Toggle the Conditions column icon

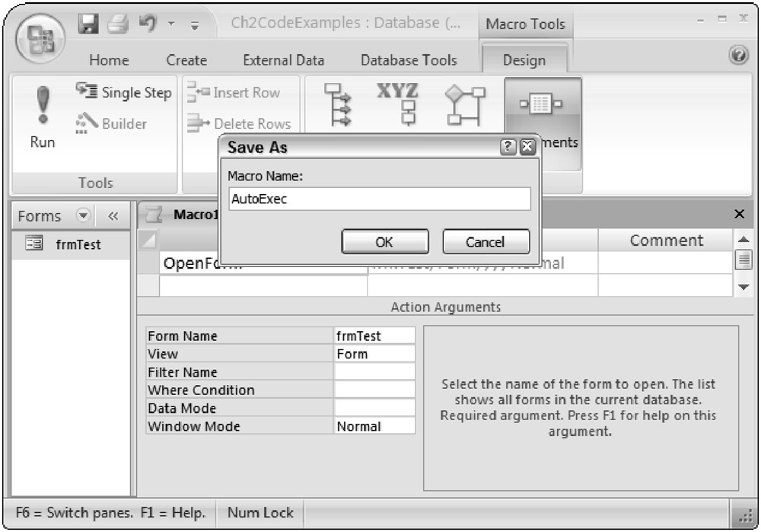point(465,105)
